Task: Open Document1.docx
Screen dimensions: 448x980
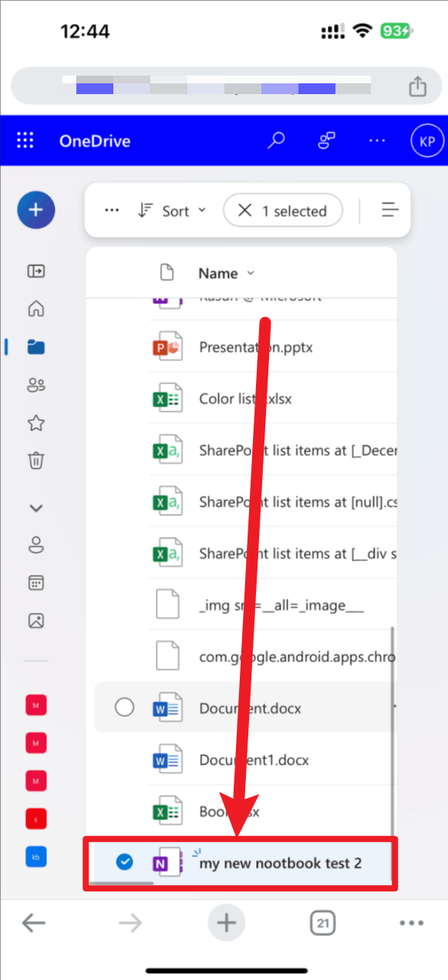Action: click(x=254, y=759)
